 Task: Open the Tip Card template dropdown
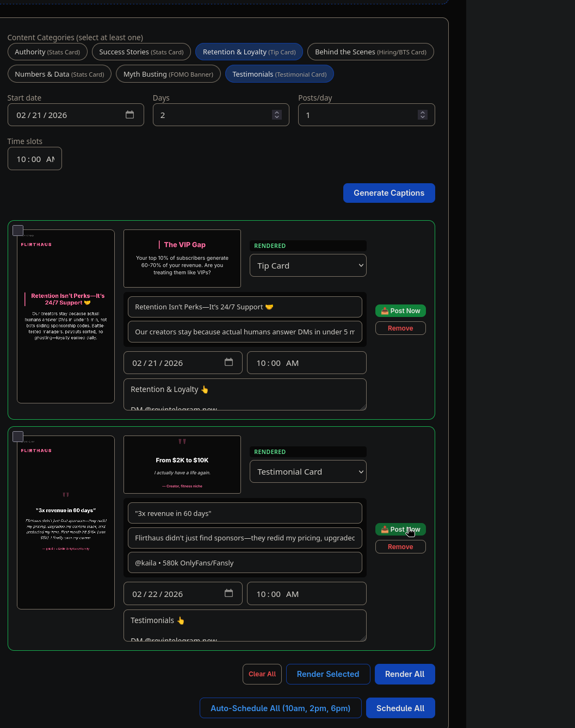tap(308, 265)
